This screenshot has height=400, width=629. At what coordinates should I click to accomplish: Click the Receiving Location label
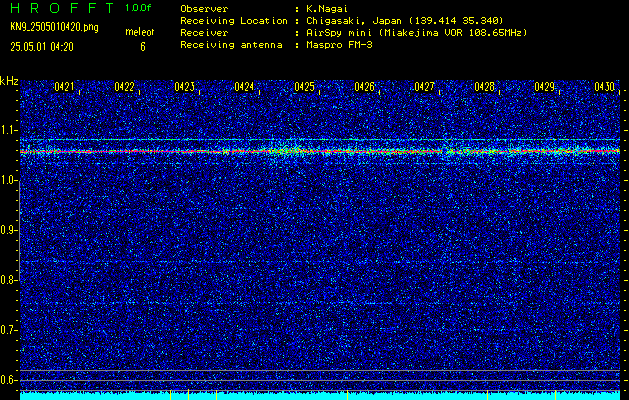[x=234, y=20]
